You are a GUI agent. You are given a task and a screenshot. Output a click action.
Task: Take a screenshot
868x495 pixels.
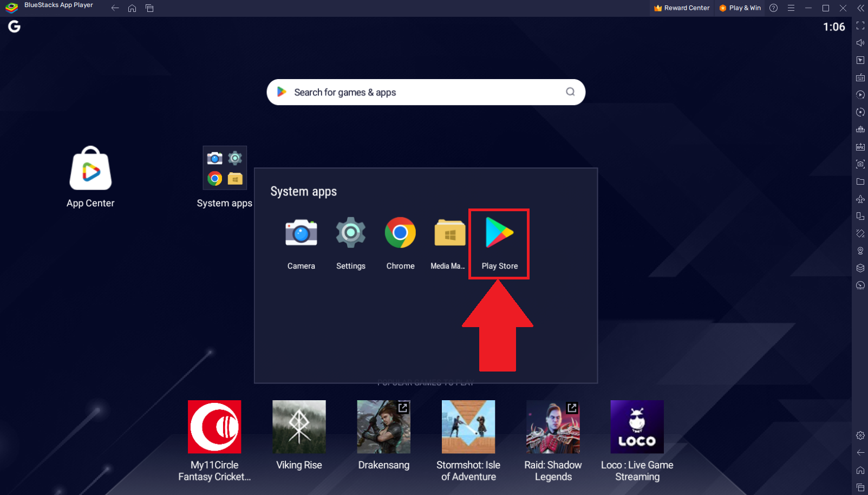(860, 164)
